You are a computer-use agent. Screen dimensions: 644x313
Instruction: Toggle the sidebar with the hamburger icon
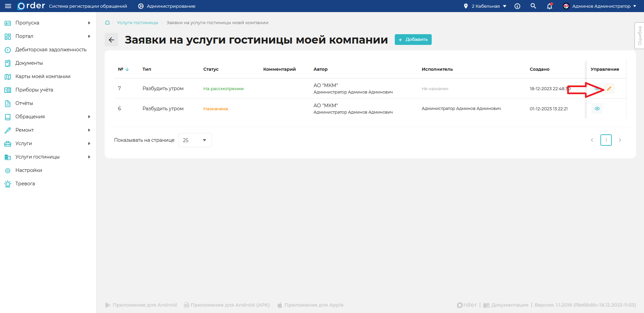pos(8,6)
